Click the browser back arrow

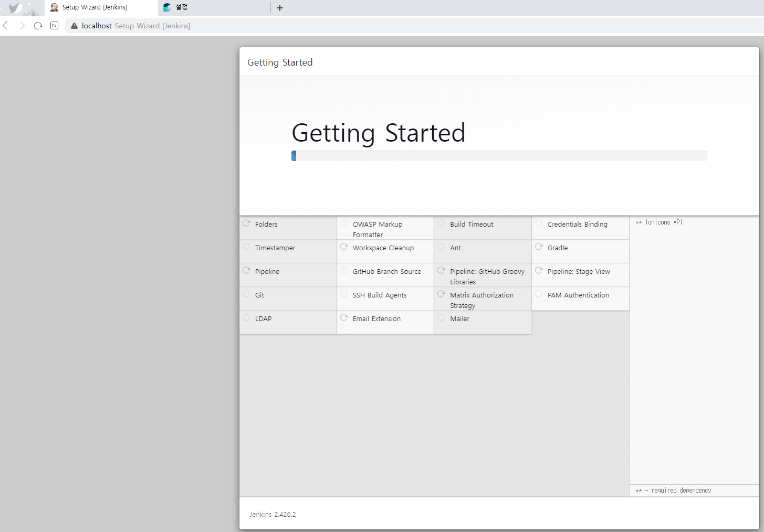click(x=5, y=25)
